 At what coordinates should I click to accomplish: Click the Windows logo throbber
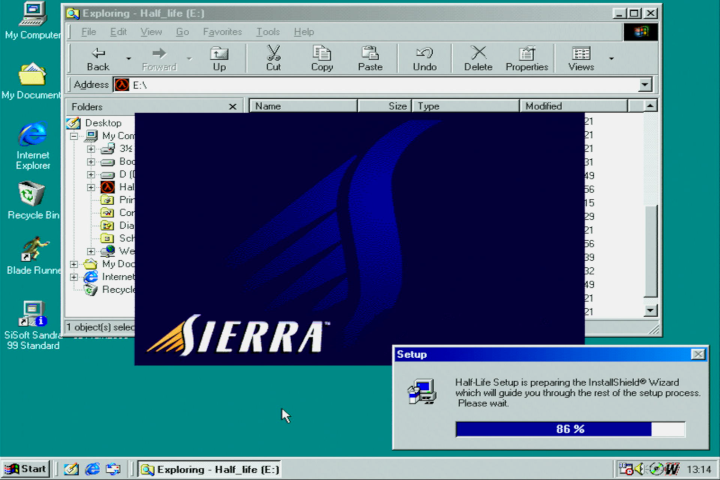[x=641, y=32]
